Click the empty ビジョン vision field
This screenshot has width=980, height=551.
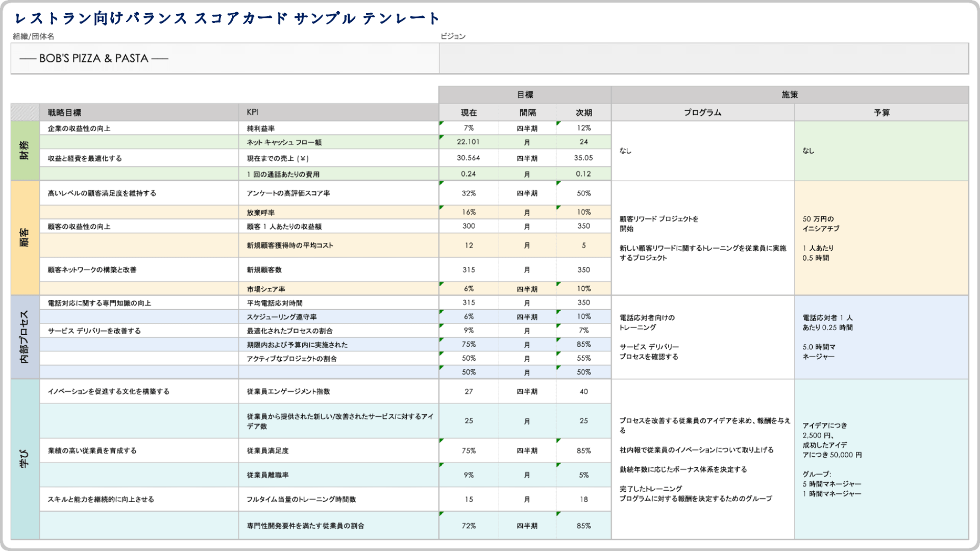pyautogui.click(x=704, y=58)
